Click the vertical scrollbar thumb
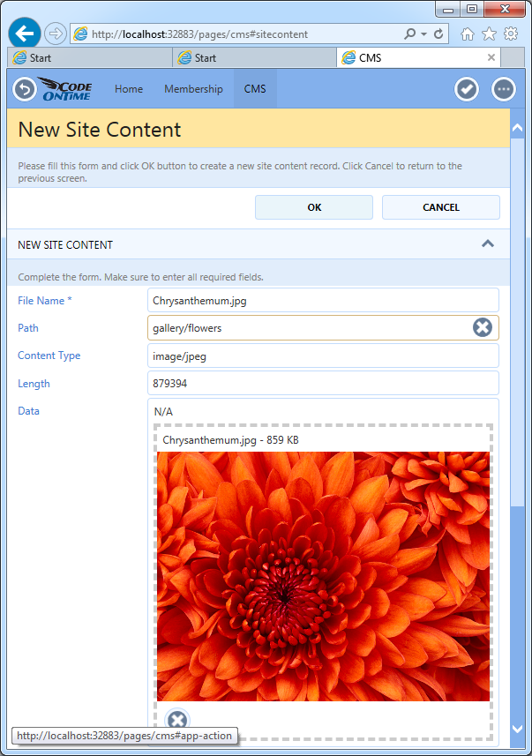The width and height of the screenshot is (532, 756). pos(517,322)
